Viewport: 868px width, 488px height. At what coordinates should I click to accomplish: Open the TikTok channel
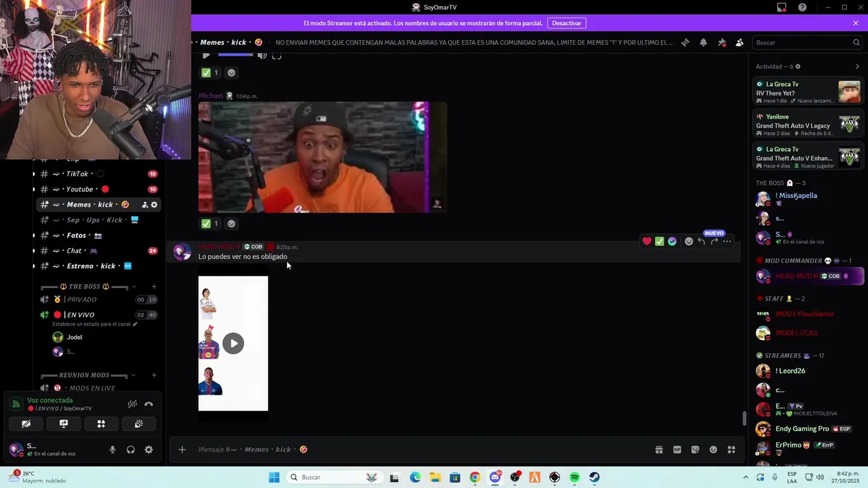click(x=98, y=174)
